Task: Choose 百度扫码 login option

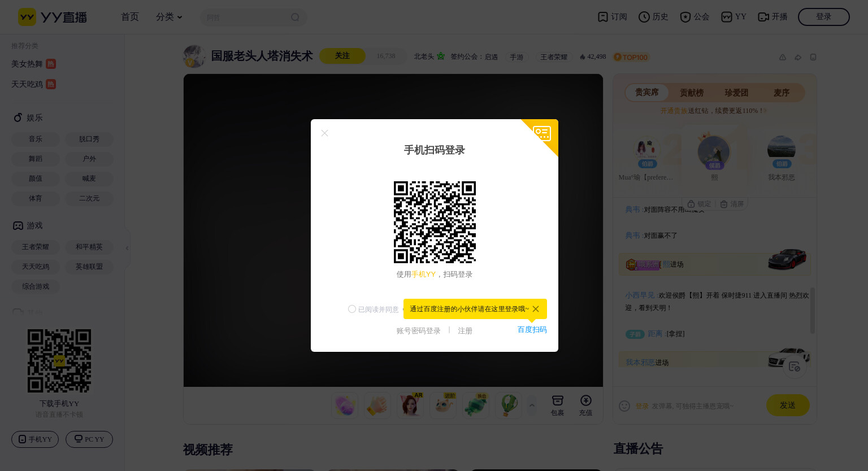Action: pos(532,330)
